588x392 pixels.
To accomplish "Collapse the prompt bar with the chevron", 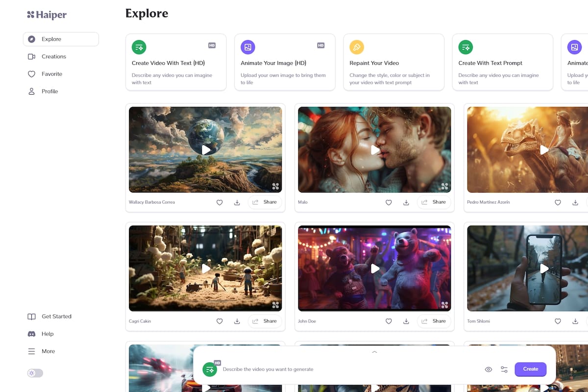I will (x=374, y=352).
